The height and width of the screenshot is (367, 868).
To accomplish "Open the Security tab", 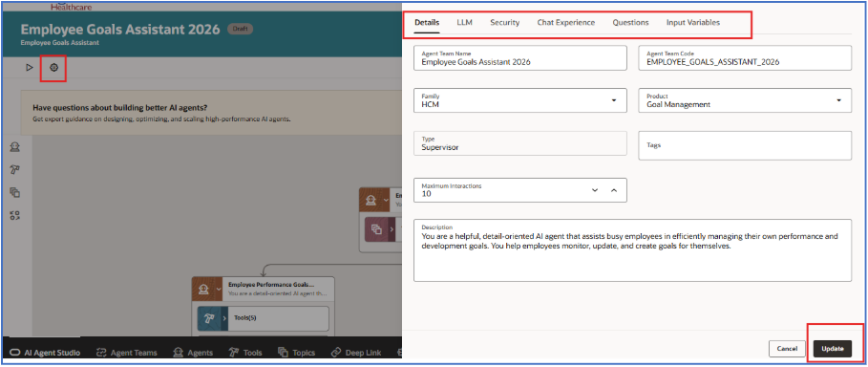I will [505, 23].
